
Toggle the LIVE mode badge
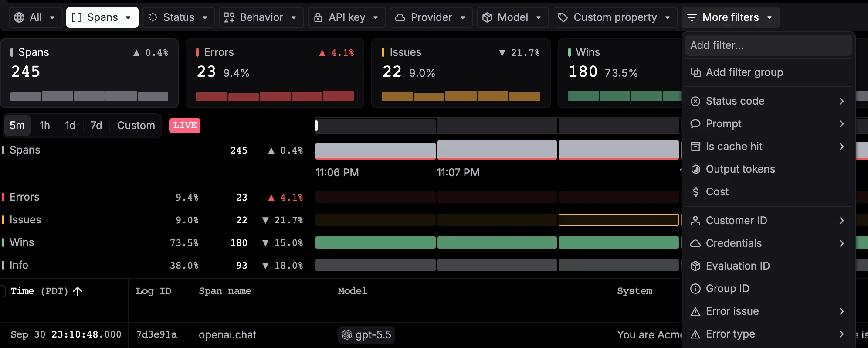pyautogui.click(x=185, y=126)
